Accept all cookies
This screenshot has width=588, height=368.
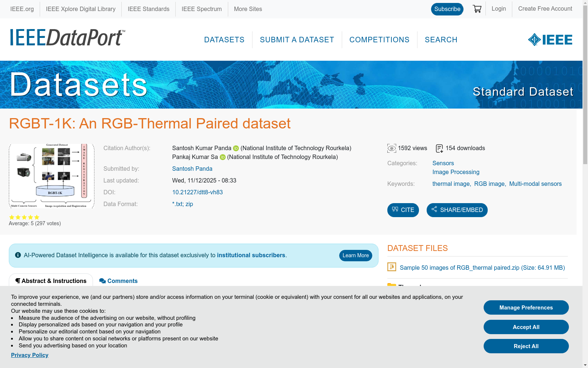[x=526, y=327]
